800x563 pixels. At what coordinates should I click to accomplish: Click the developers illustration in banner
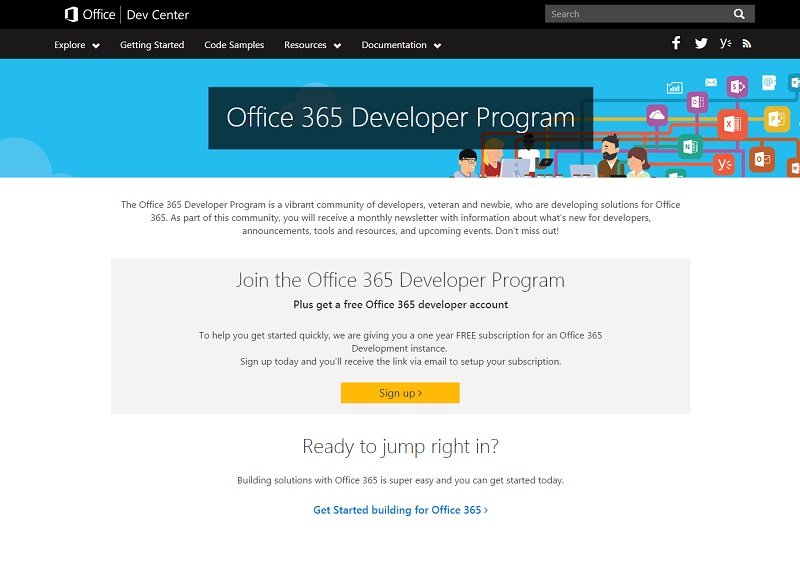[x=554, y=156]
